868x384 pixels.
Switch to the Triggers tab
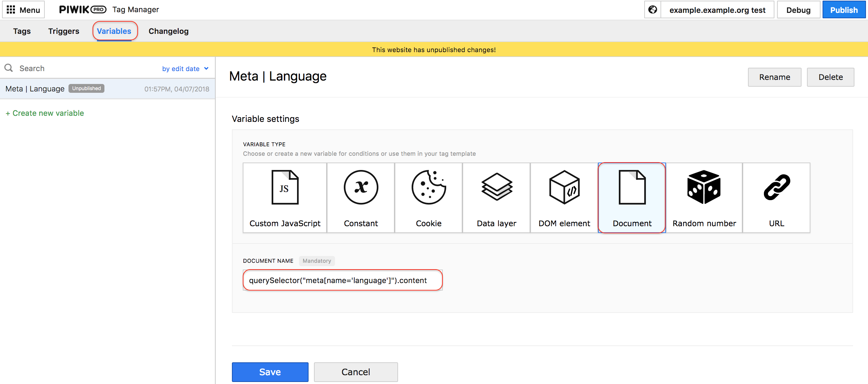coord(64,31)
